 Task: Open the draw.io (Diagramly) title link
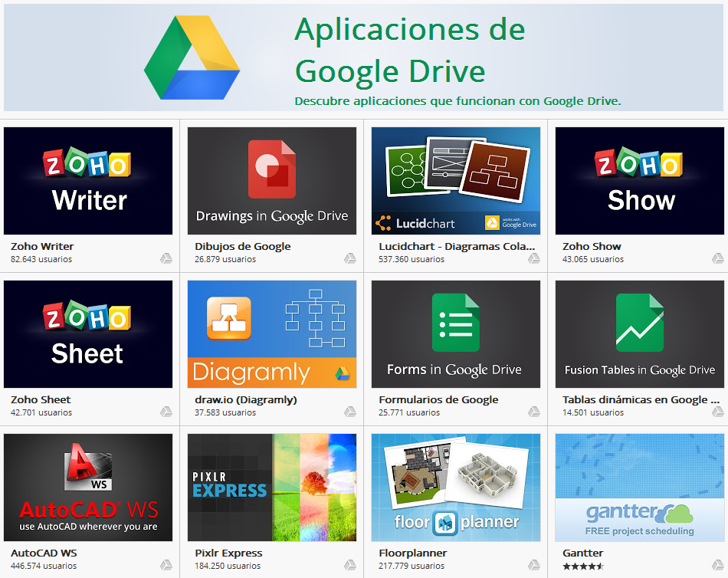click(x=246, y=399)
